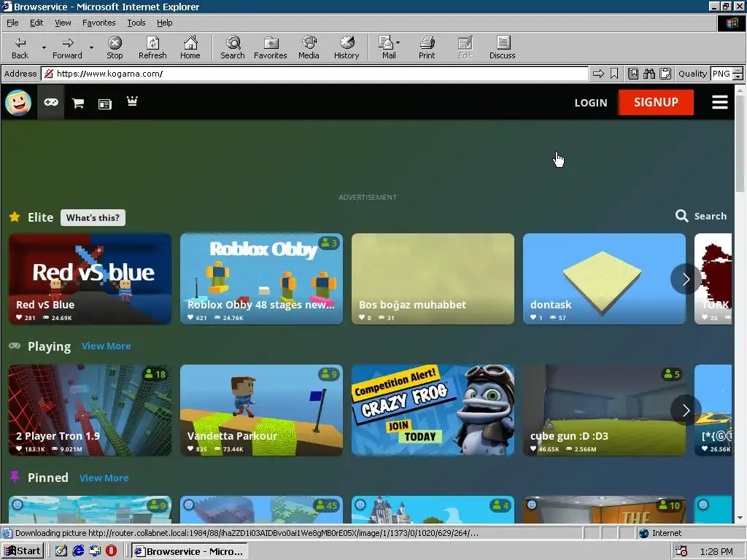Click the Search magnifier link
Viewport: 747px width, 560px height.
pyautogui.click(x=701, y=216)
